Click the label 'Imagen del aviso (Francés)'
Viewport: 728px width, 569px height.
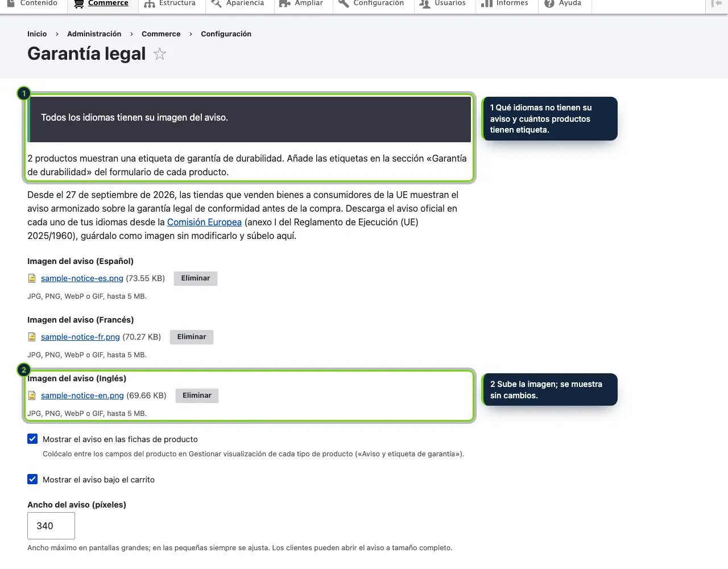(x=81, y=320)
